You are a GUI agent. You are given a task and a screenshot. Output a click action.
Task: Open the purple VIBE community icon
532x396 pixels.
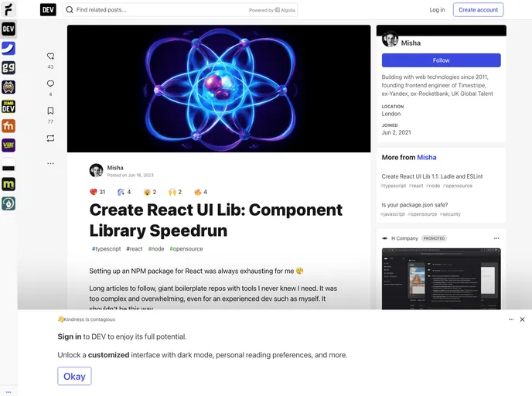point(9,145)
